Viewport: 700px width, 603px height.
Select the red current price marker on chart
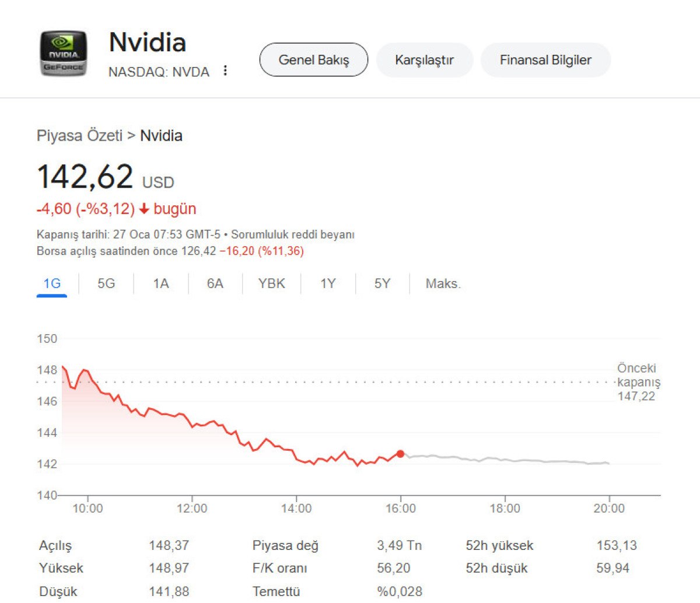(x=400, y=453)
